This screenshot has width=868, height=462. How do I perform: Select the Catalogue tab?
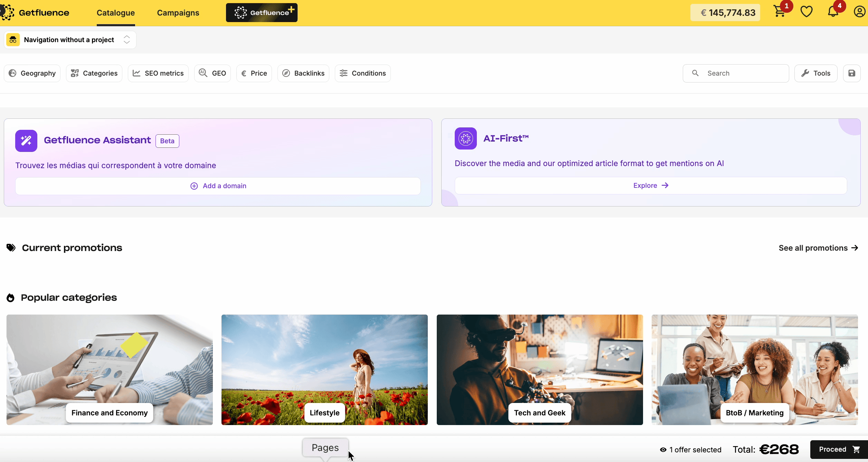point(115,13)
